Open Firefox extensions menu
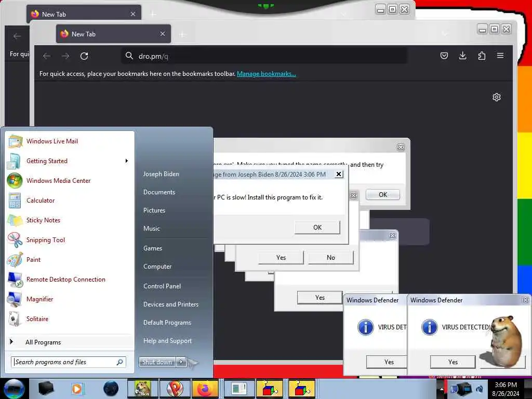Screen dimensions: 532x399 click(482, 56)
